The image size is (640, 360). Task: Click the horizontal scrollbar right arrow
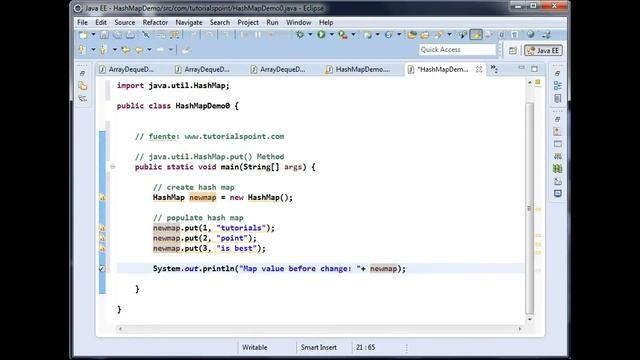click(520, 329)
